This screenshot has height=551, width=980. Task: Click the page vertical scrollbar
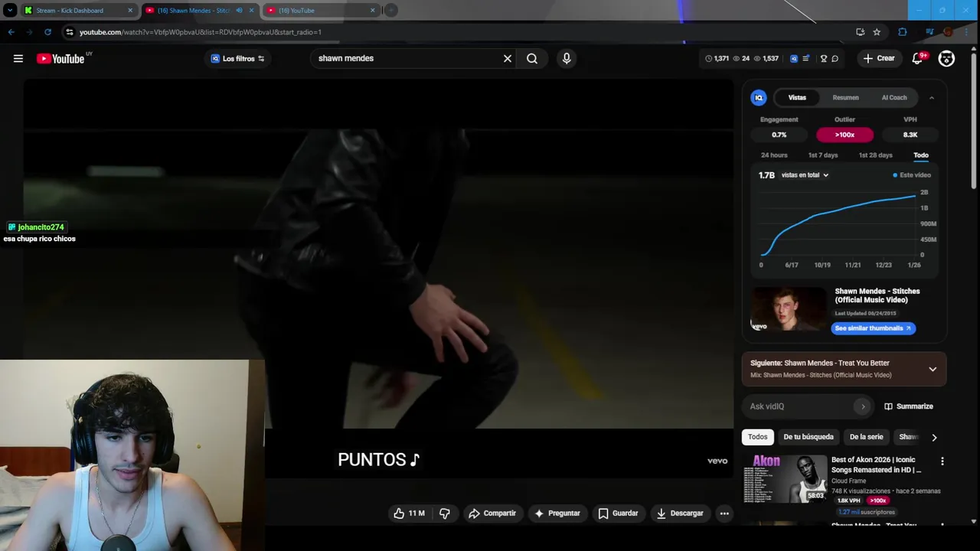click(974, 122)
